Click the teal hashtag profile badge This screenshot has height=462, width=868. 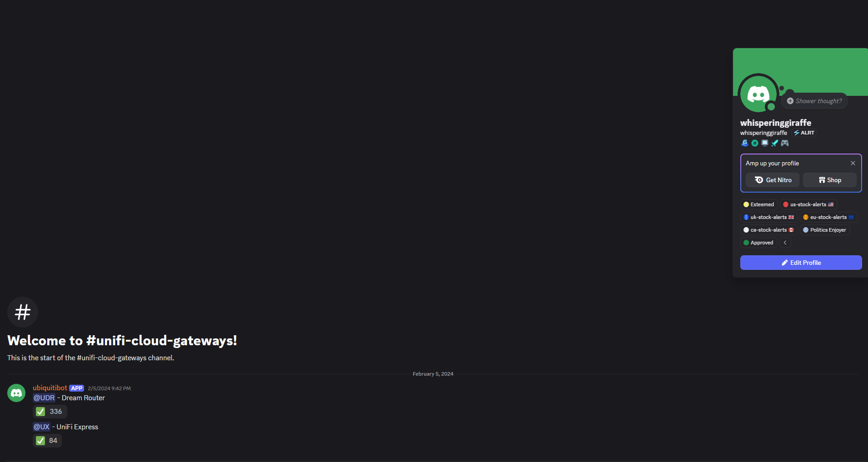click(755, 143)
